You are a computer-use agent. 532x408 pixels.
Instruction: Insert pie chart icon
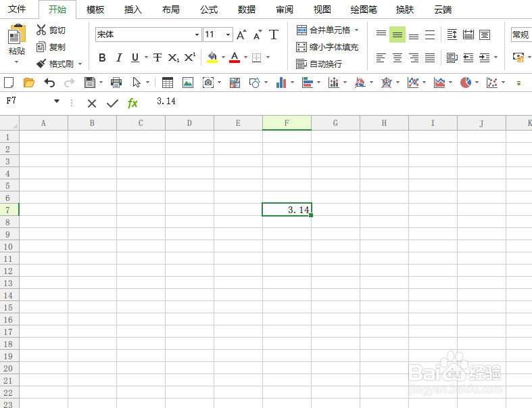tap(466, 83)
